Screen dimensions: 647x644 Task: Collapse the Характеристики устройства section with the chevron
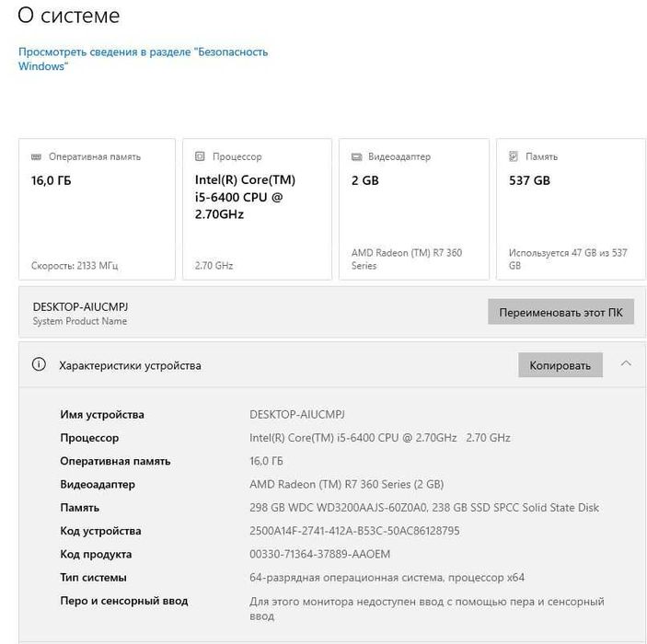tap(626, 363)
